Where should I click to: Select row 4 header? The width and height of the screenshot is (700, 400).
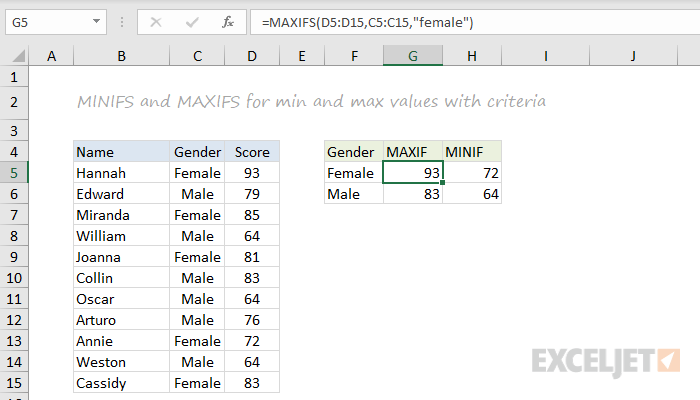[x=14, y=152]
